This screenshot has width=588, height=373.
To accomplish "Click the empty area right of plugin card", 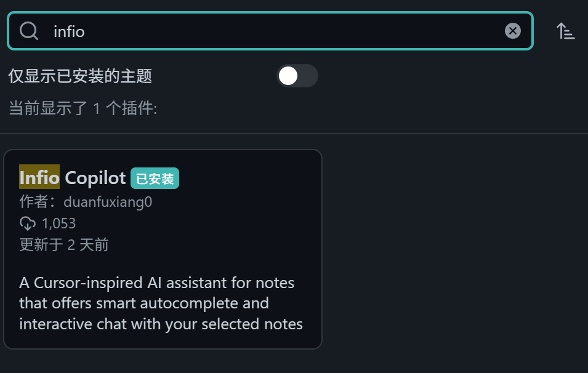I will coord(454,247).
